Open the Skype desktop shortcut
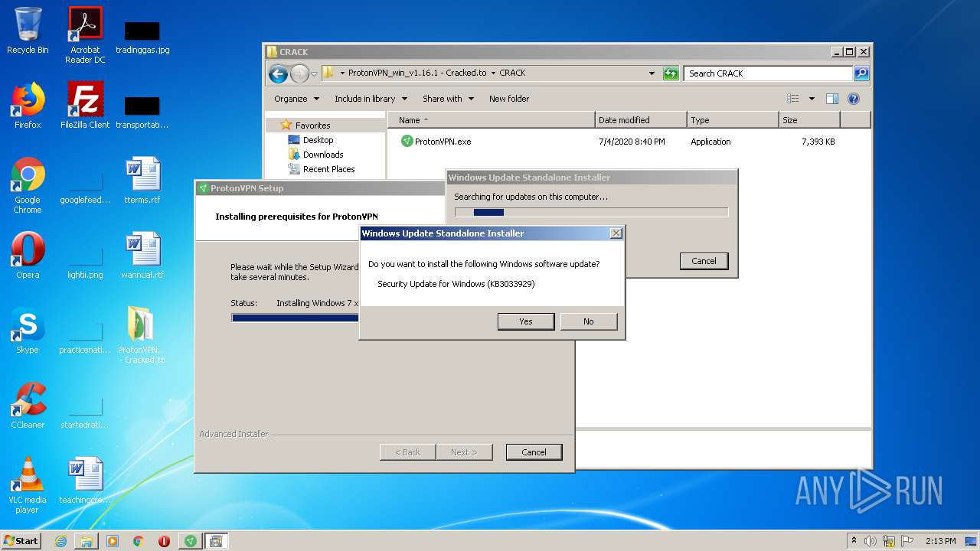The width and height of the screenshot is (980, 551). (28, 330)
